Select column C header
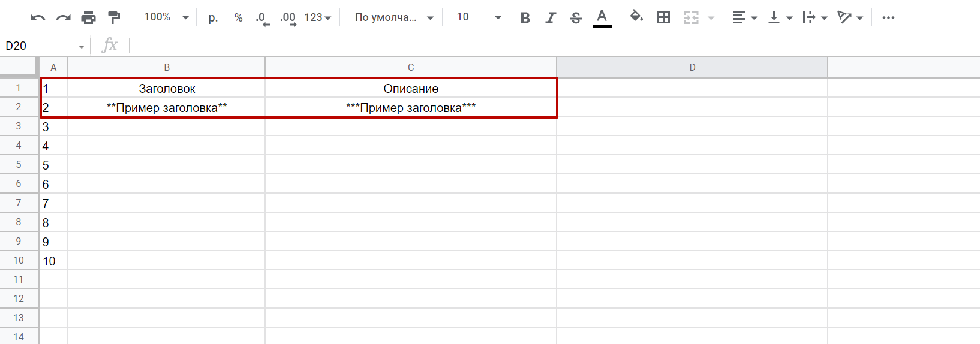This screenshot has width=980, height=344. coord(411,67)
